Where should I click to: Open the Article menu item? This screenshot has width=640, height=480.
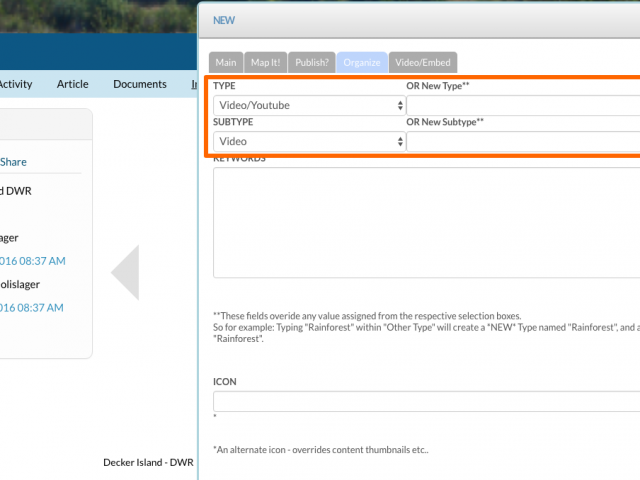pos(73,84)
